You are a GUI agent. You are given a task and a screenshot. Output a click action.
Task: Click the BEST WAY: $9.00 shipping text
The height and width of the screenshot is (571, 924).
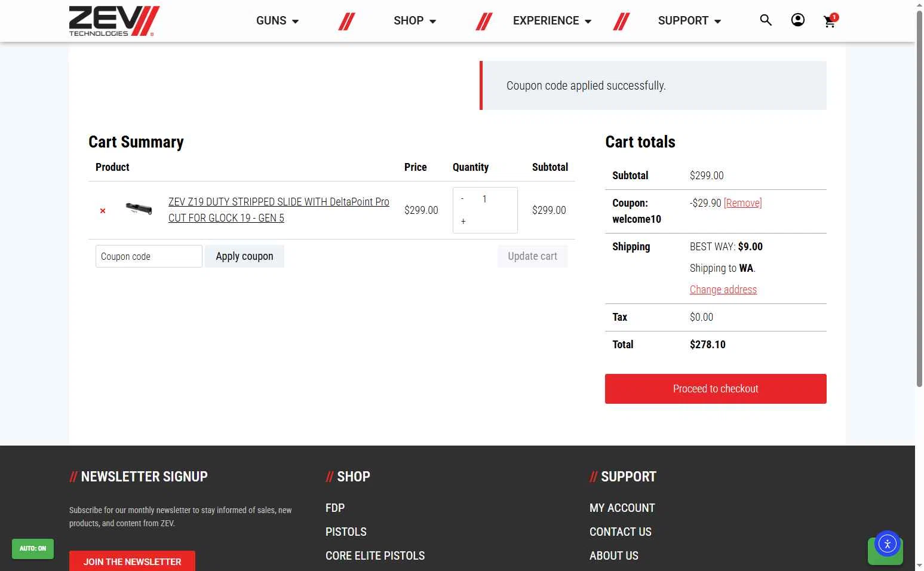726,247
